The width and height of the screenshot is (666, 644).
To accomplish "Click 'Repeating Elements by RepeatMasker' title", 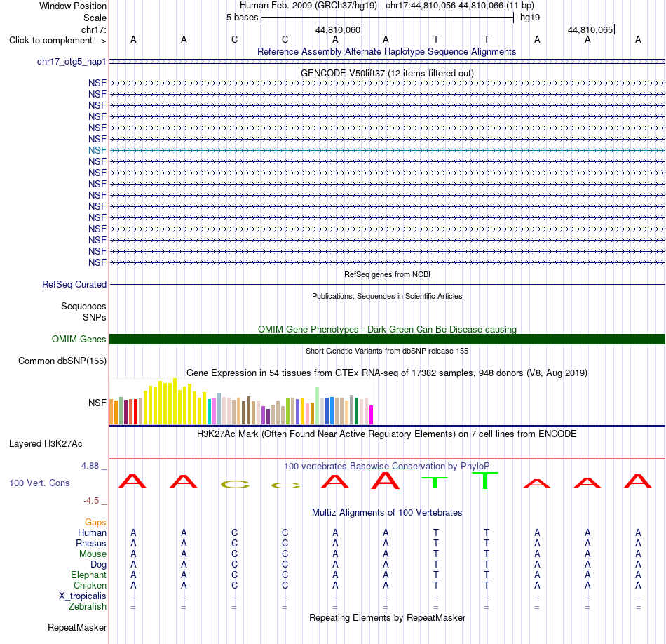I will click(387, 617).
